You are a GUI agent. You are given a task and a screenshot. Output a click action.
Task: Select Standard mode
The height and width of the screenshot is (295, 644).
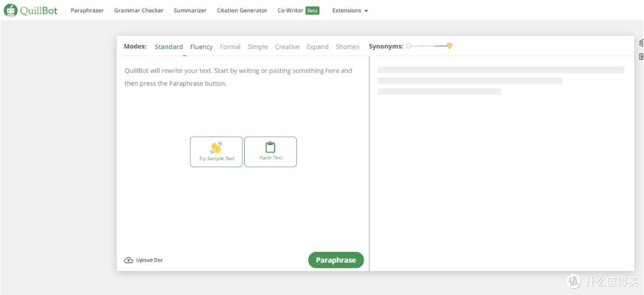click(x=169, y=47)
